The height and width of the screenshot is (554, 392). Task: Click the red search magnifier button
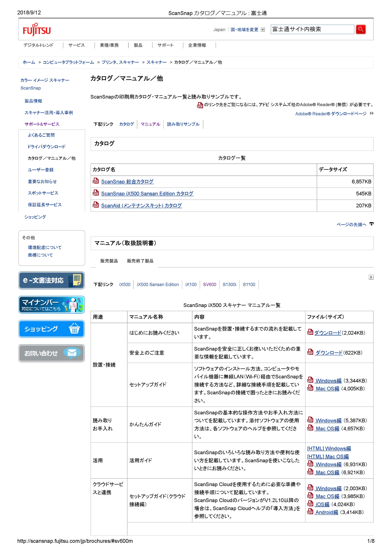361,29
